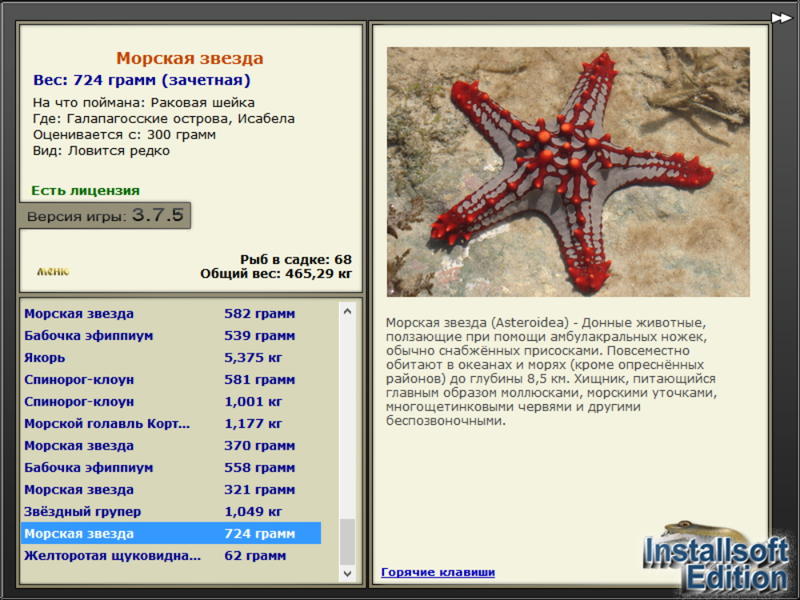Click the fish list scrollbar thumb
Image resolution: width=800 pixels, height=600 pixels.
[347, 542]
